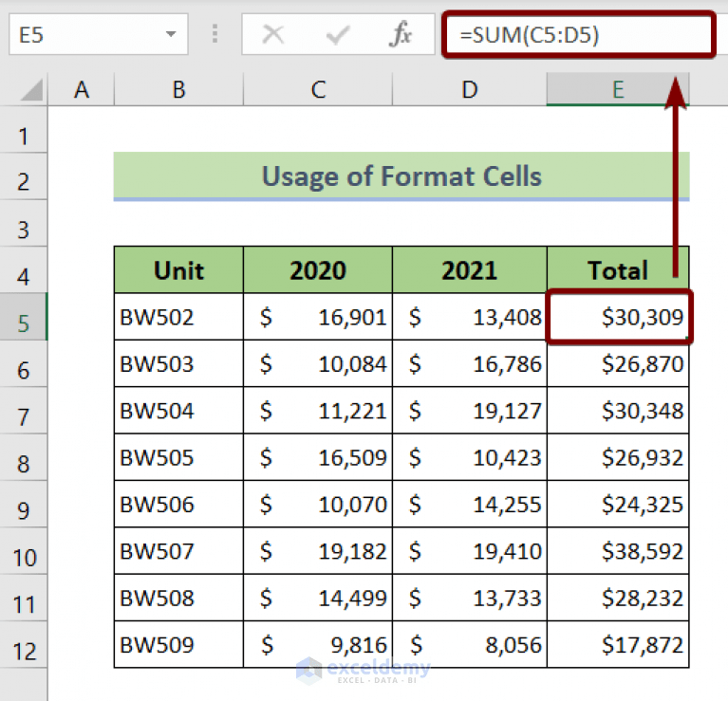Image resolution: width=728 pixels, height=701 pixels.
Task: Click the 2020 value 10,070
Action: pos(318,505)
